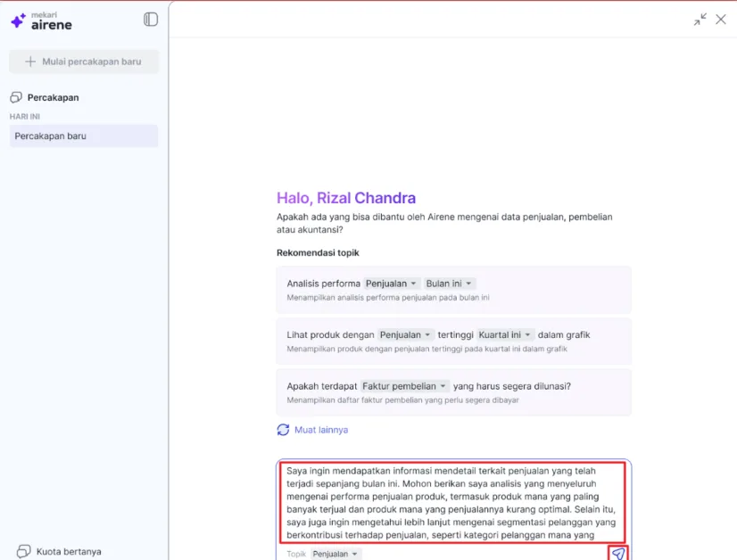Close the Airene chat panel

tap(721, 20)
